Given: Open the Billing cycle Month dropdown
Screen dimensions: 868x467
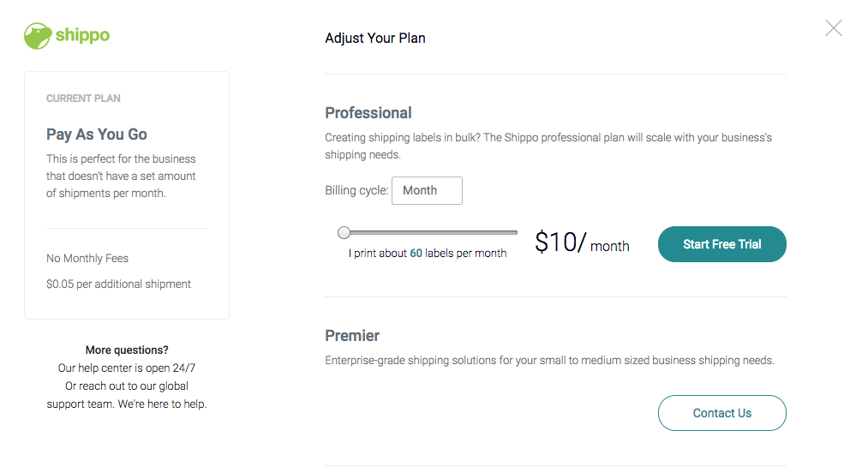Looking at the screenshot, I should 427,190.
